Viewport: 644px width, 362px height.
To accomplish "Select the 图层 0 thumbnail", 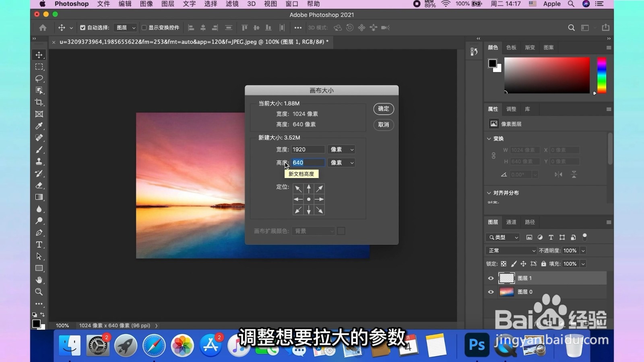I will [x=507, y=292].
